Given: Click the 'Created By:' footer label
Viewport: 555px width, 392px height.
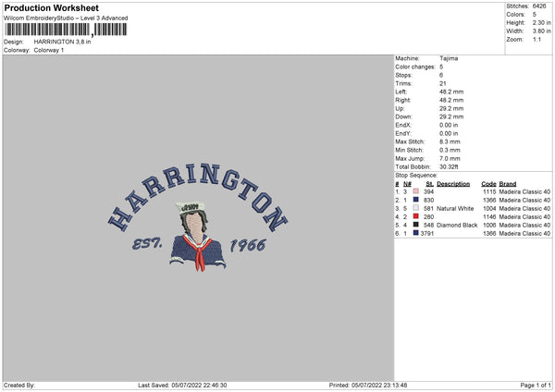Looking at the screenshot, I should [19, 385].
